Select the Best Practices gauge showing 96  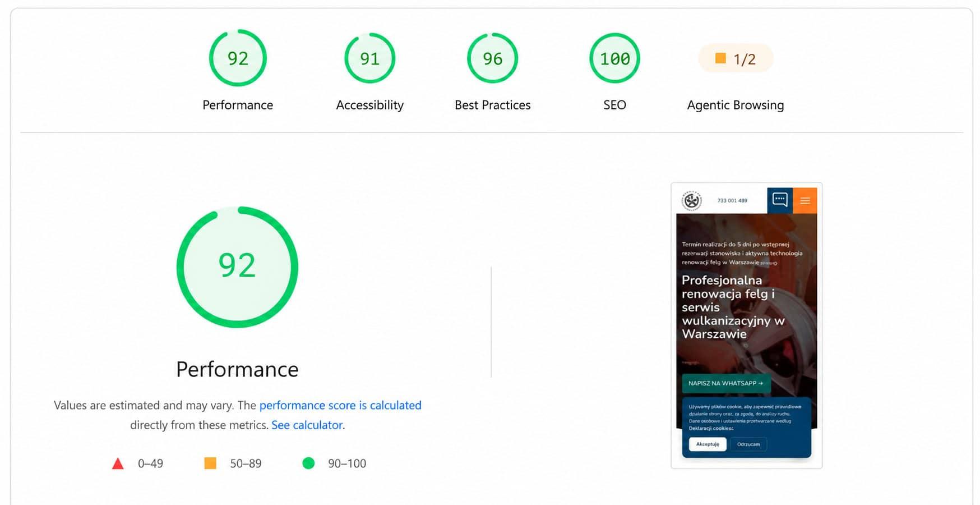[x=492, y=58]
